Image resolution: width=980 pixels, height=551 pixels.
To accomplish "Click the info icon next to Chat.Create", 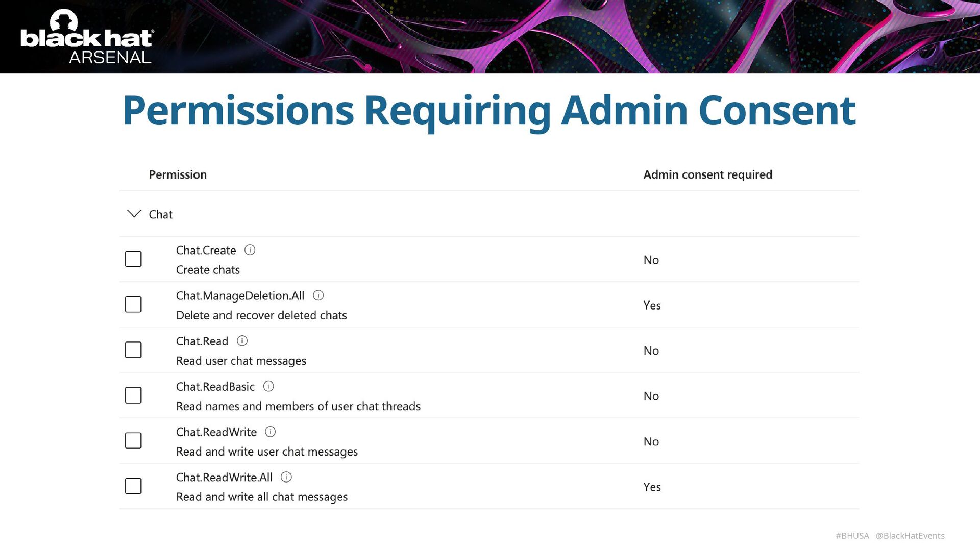I will 250,250.
